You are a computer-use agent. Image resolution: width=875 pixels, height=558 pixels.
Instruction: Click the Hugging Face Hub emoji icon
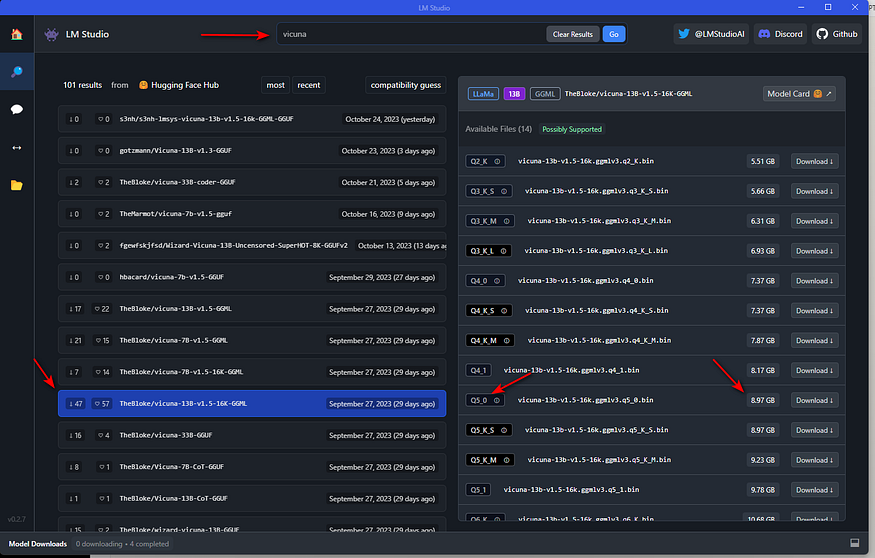143,85
